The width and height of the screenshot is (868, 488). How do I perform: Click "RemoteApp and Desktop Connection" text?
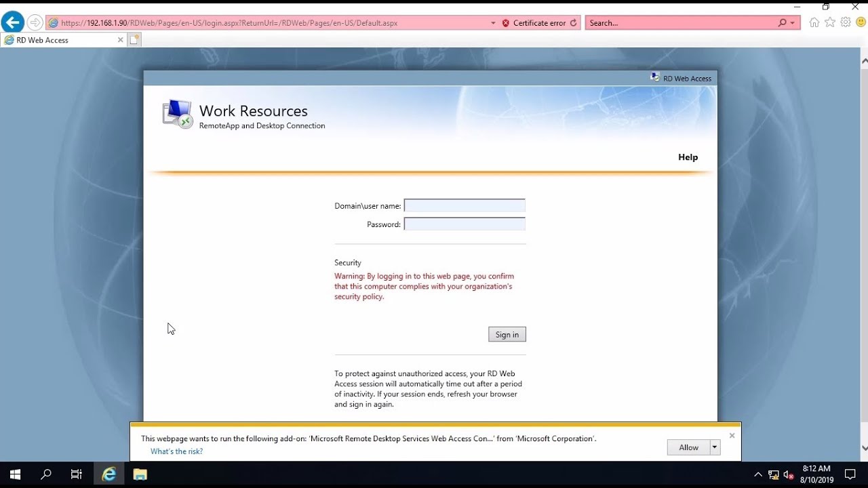pos(262,126)
